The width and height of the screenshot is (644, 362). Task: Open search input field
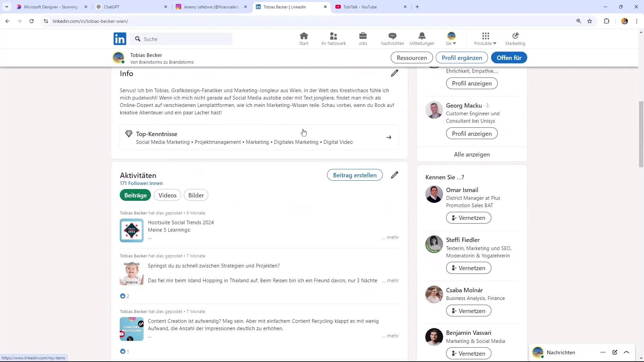point(183,39)
